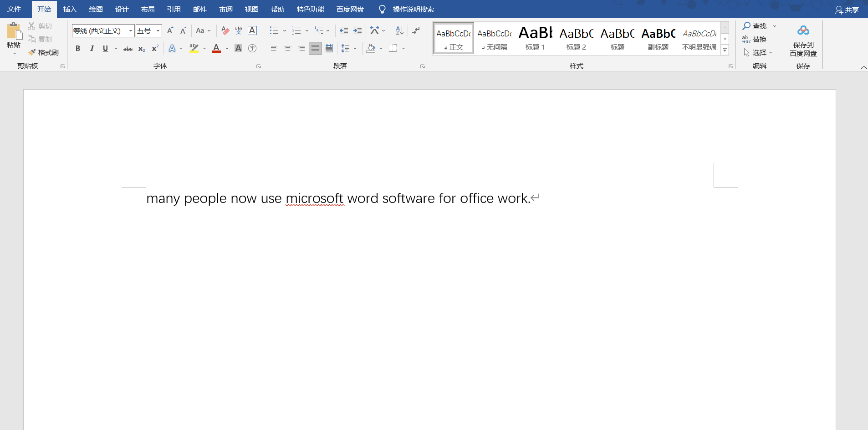Click the tell-me search field (操作说明搜索)
This screenshot has width=868, height=430.
pos(413,10)
